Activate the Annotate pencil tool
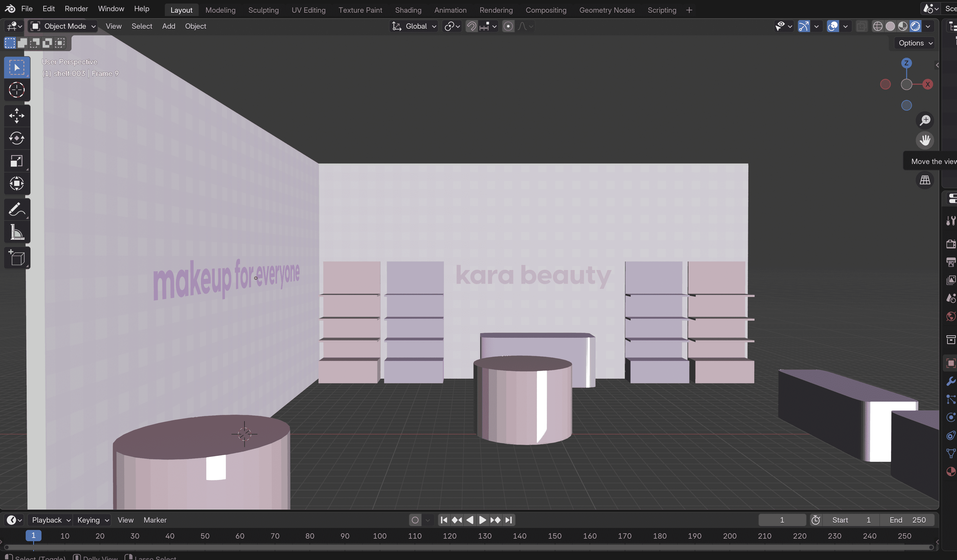Viewport: 957px width, 560px height. point(17,209)
